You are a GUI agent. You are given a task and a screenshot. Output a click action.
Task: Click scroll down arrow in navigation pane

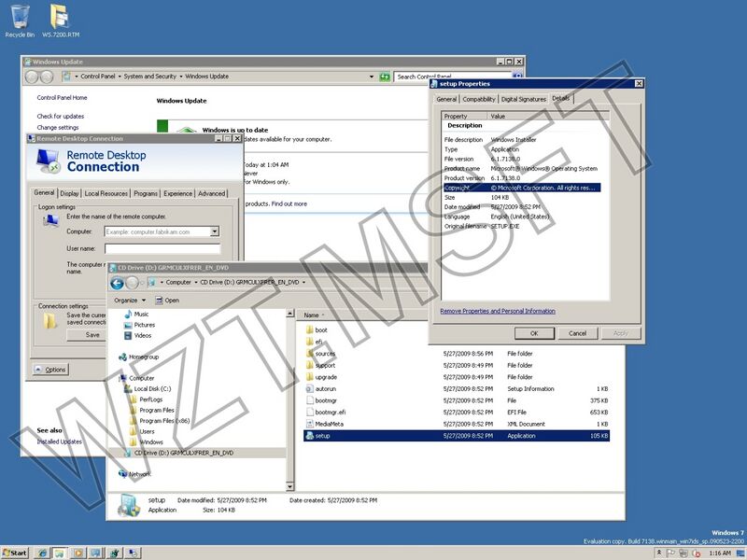coord(289,486)
